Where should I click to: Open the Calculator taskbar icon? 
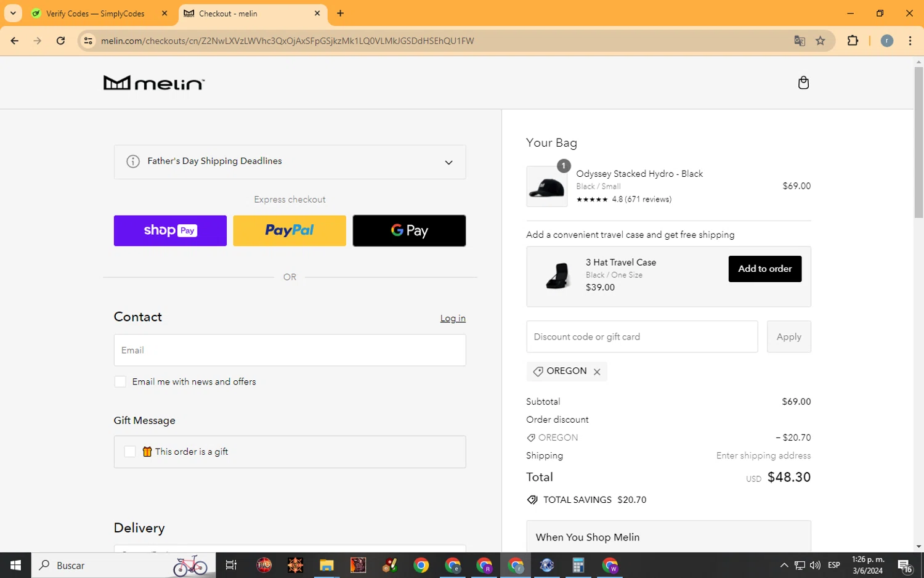[578, 565]
